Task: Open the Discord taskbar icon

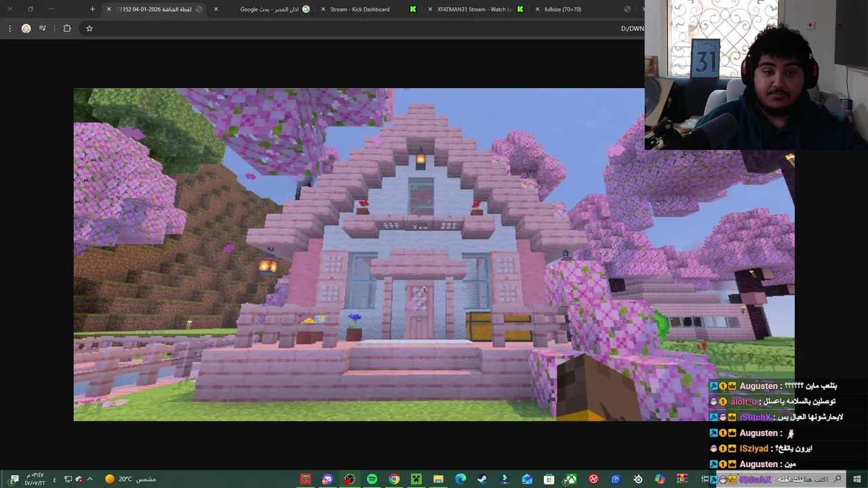Action: click(x=328, y=479)
